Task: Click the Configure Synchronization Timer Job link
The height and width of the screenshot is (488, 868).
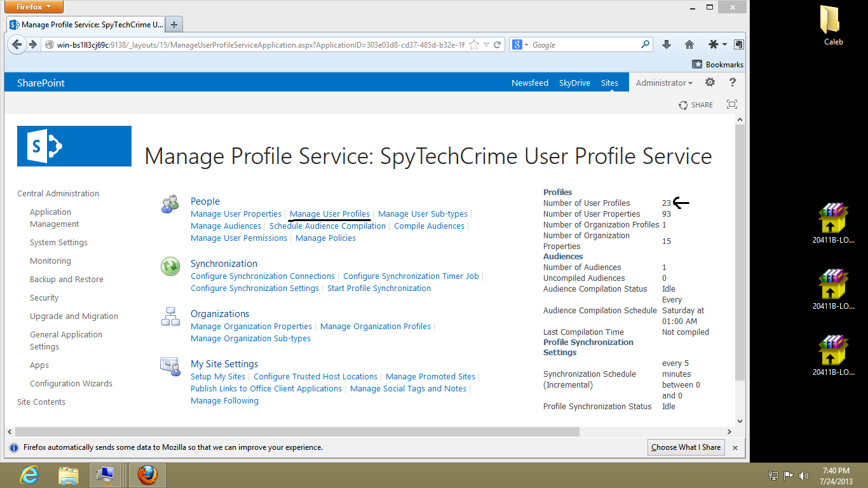Action: 411,276
